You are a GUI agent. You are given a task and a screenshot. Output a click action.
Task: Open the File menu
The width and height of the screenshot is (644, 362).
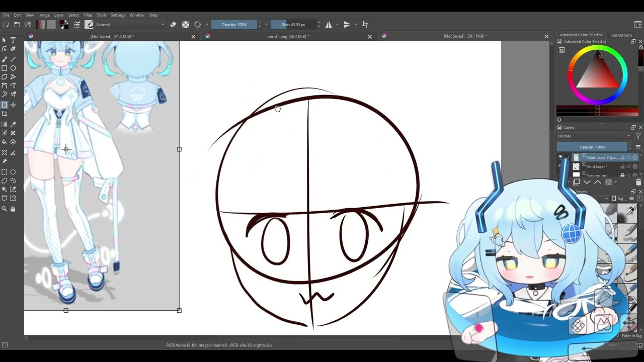6,15
